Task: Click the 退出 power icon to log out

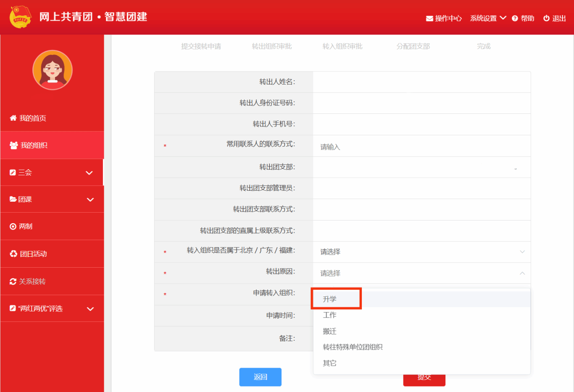Action: tap(546, 18)
